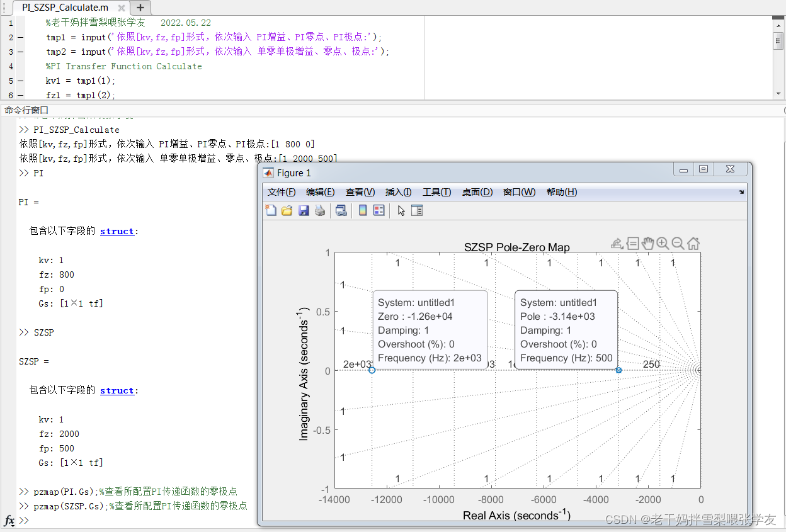The image size is (786, 532).
Task: Click struct link under PI output
Action: pyautogui.click(x=117, y=231)
